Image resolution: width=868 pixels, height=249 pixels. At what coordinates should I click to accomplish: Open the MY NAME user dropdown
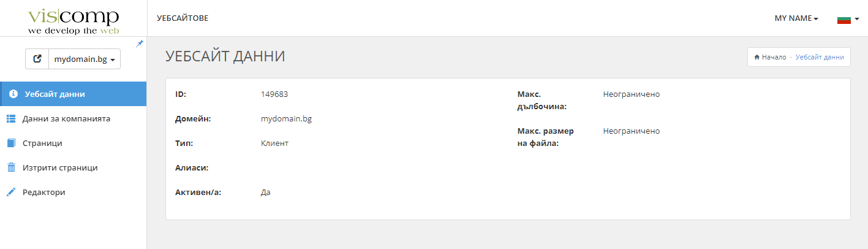click(x=796, y=18)
